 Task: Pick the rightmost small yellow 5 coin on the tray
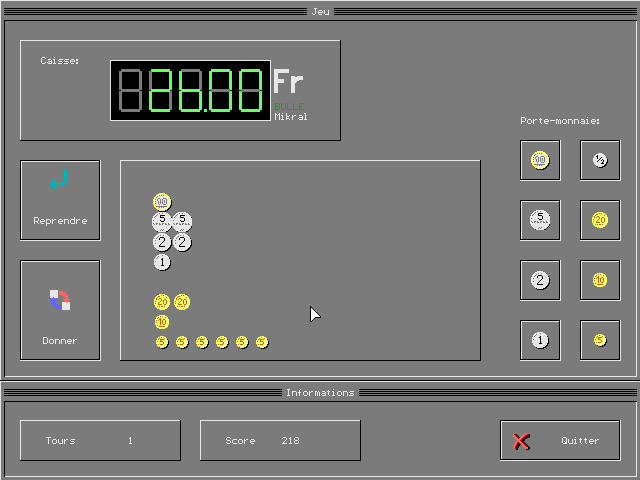click(x=262, y=342)
